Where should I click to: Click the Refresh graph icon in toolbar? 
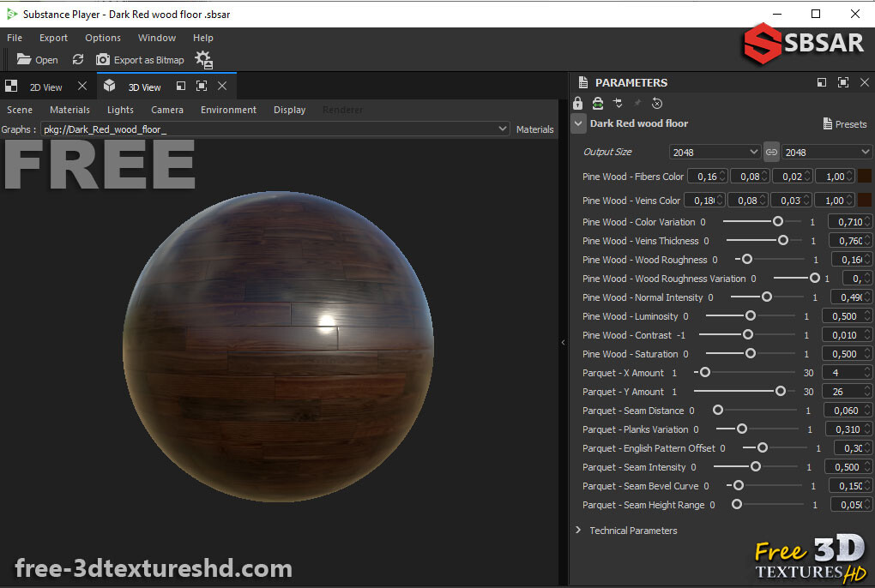[78, 60]
